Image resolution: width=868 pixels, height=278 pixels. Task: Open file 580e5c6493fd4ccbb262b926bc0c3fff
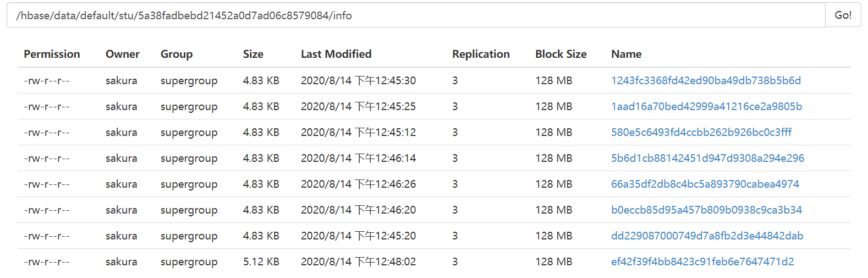pos(701,132)
